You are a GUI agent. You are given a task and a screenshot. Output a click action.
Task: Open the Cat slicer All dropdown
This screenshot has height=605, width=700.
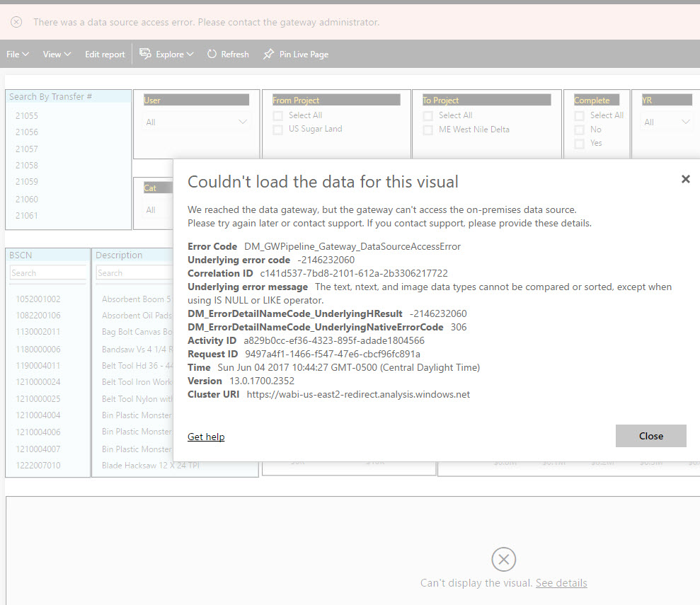pos(158,209)
